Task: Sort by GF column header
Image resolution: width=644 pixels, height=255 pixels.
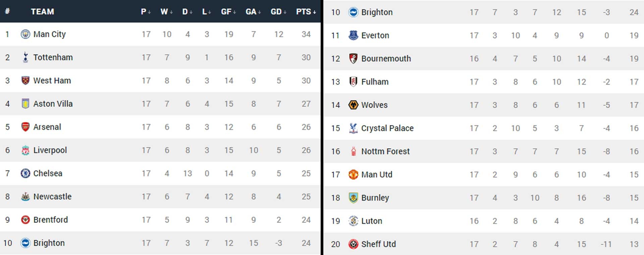Action: click(x=228, y=12)
